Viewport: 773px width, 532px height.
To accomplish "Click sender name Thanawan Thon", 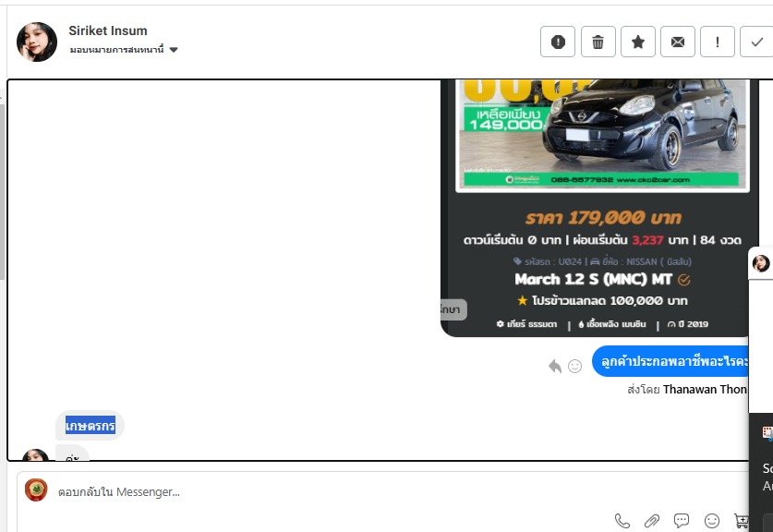I will coord(705,390).
